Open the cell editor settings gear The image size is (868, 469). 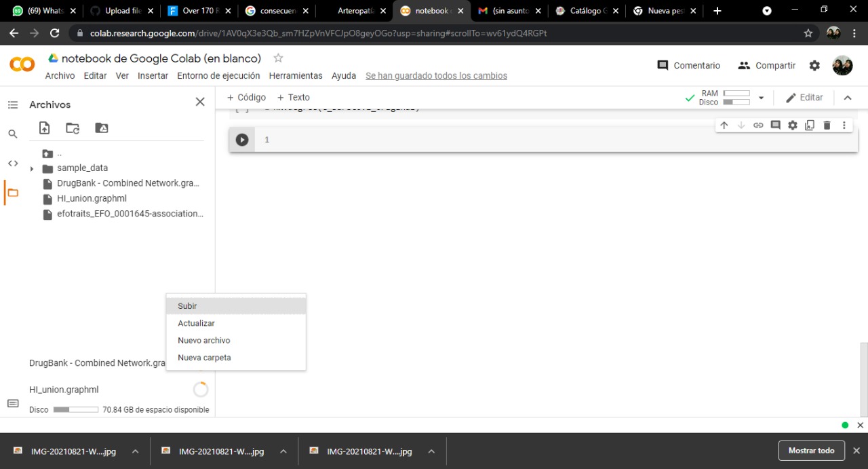pyautogui.click(x=793, y=125)
